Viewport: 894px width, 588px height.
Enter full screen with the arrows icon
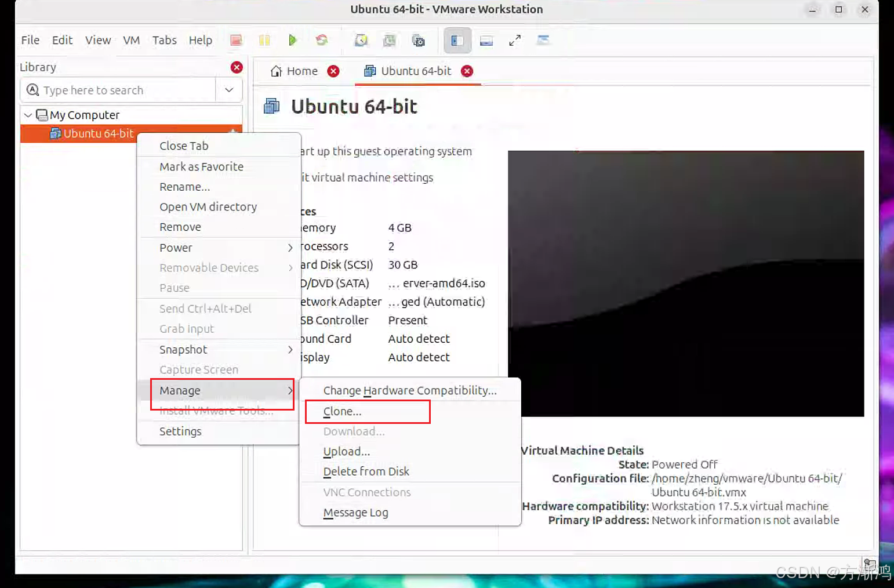tap(515, 40)
